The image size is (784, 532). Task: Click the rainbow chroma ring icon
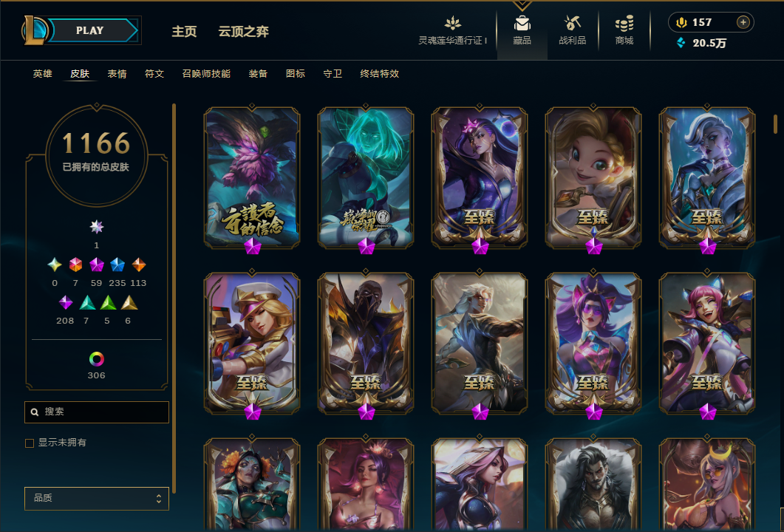(97, 358)
